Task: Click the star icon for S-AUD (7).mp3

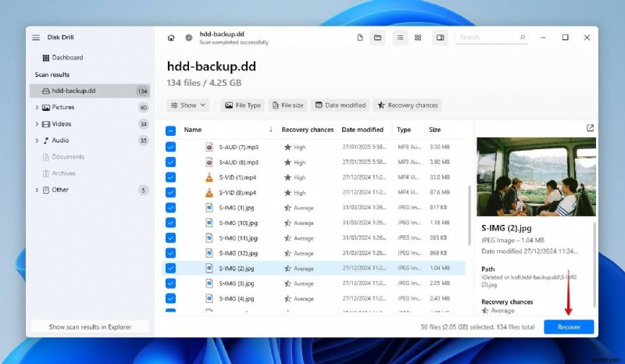Action: pos(287,147)
